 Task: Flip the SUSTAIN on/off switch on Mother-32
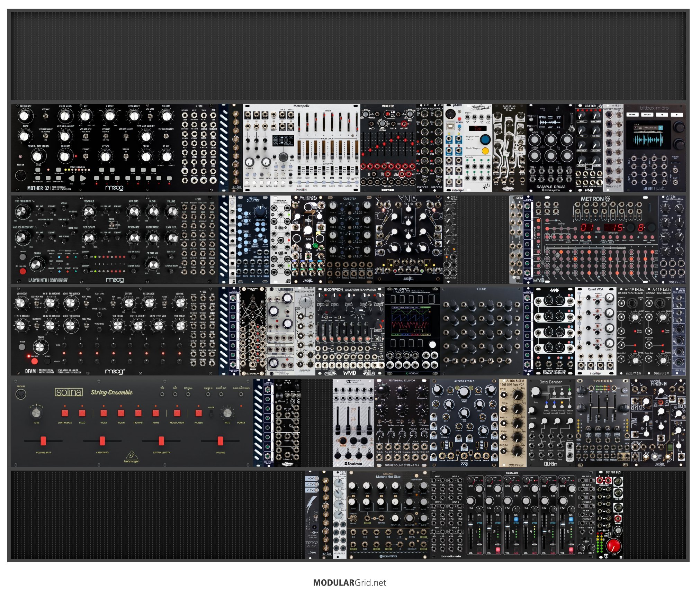pos(126,156)
